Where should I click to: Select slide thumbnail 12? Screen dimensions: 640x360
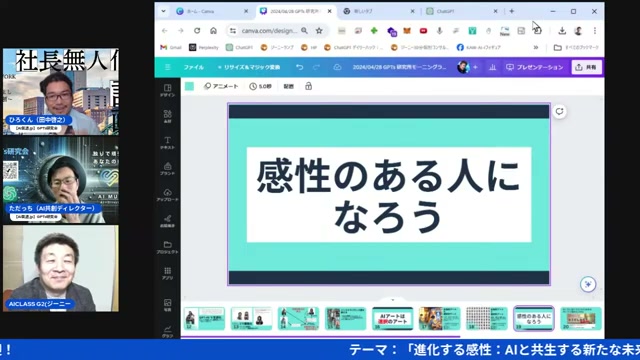[x=204, y=318]
